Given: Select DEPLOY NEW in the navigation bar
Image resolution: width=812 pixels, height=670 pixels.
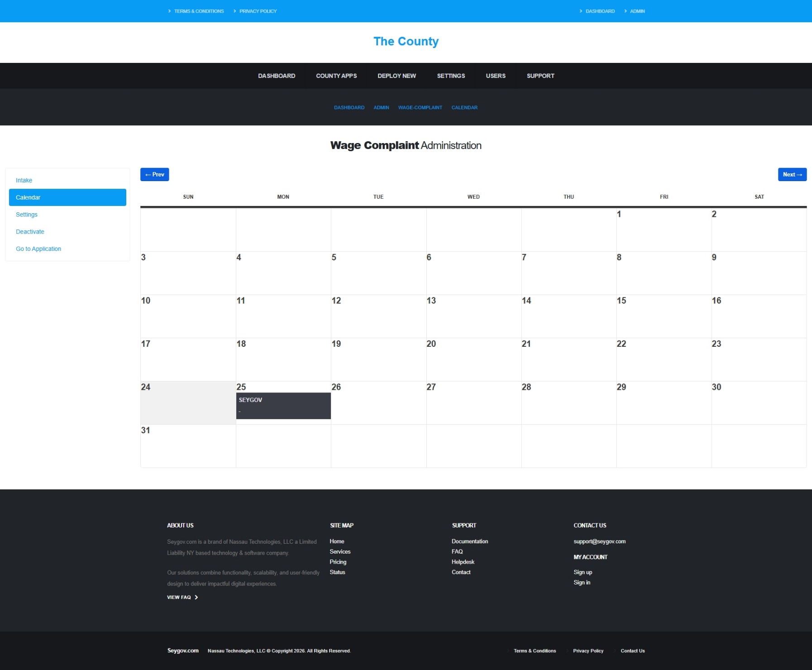Looking at the screenshot, I should coord(396,76).
